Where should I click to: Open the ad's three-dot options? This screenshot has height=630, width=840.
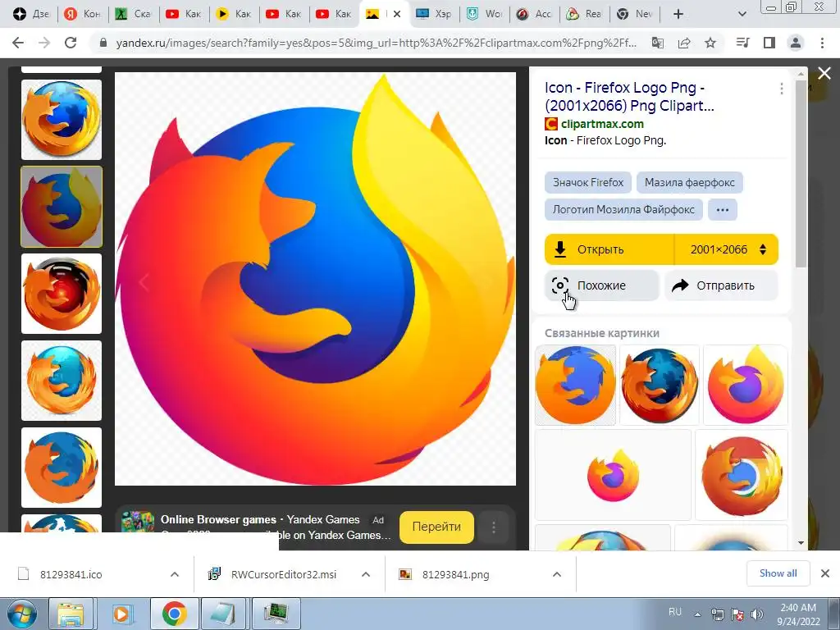(493, 527)
